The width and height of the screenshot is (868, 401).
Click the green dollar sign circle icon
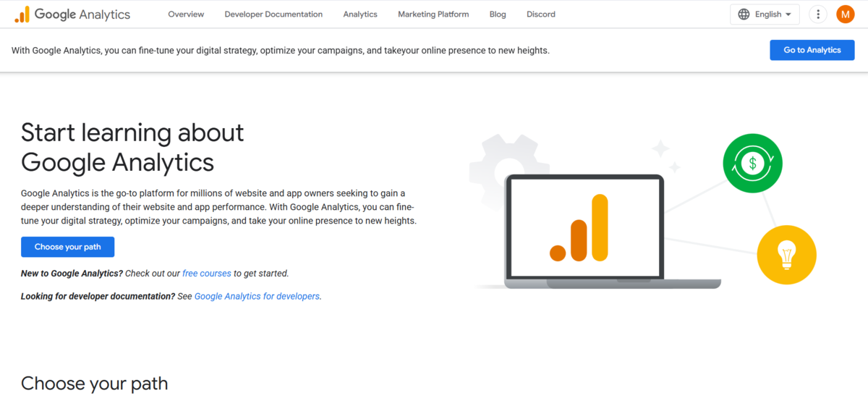tap(753, 164)
